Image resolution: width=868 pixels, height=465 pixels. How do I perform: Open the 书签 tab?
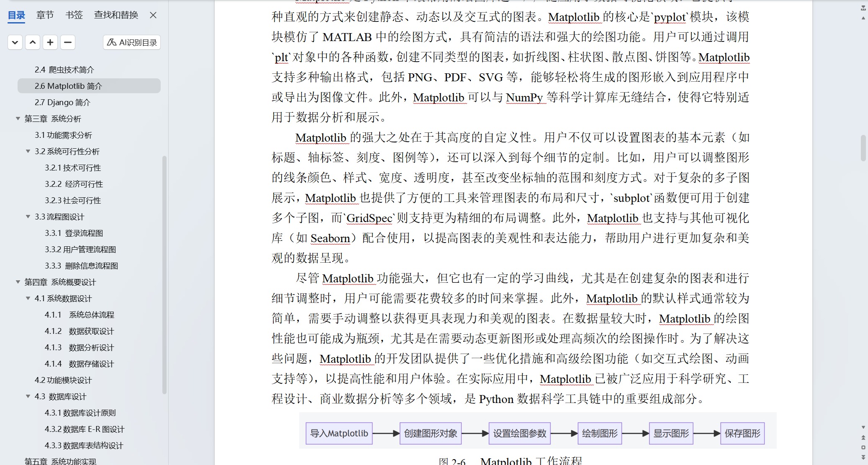coord(74,15)
